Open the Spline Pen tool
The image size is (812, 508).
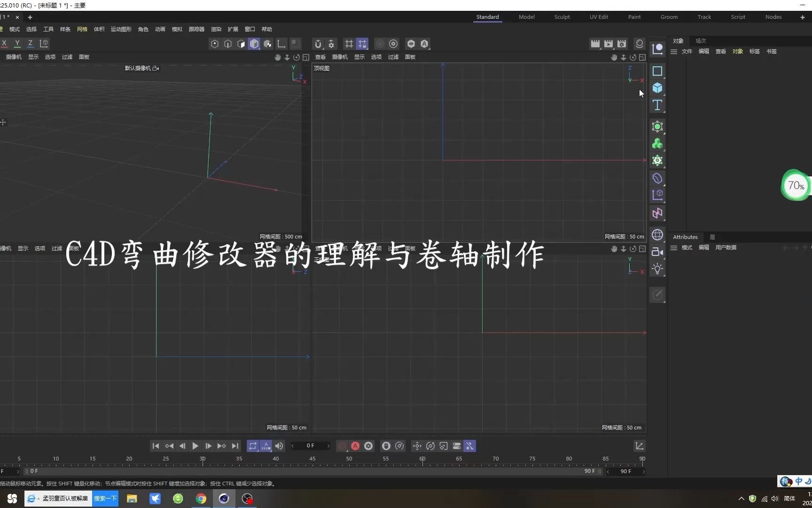(657, 71)
